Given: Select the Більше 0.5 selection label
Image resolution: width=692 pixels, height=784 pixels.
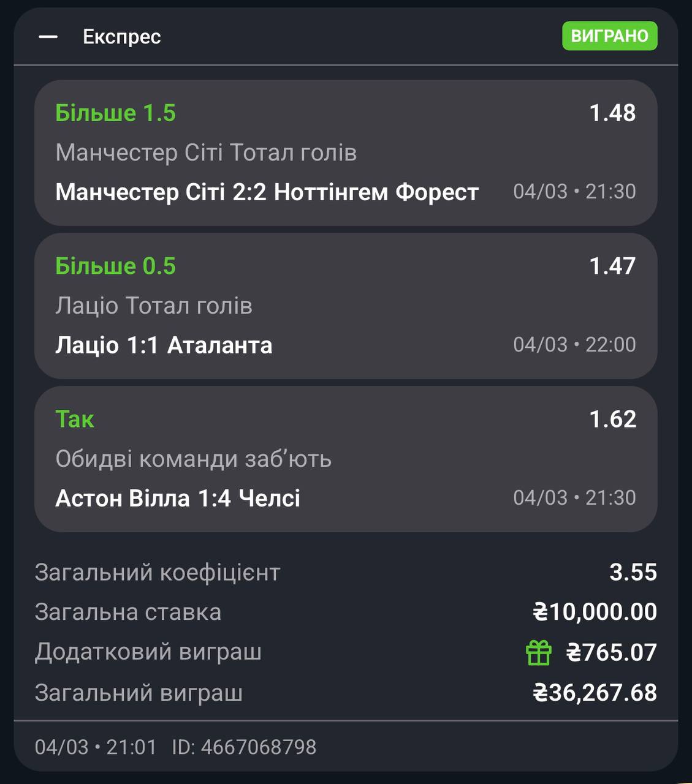Looking at the screenshot, I should 115,266.
